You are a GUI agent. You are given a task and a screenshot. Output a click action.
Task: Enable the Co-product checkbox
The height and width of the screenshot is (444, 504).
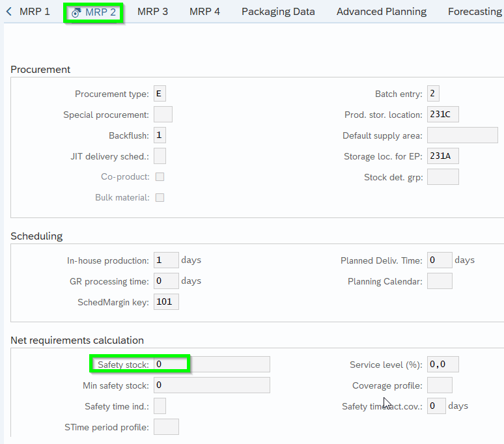coord(160,176)
